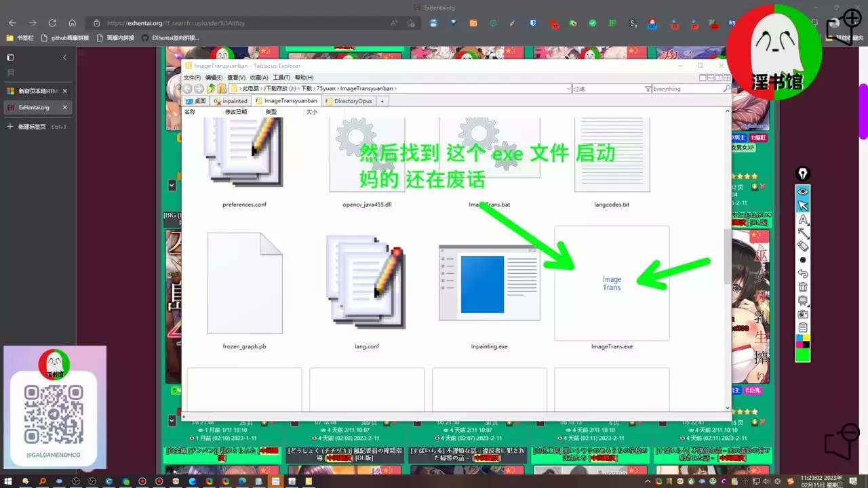Click the undo arrow in annotation toolbar
The image size is (868, 488).
(803, 274)
